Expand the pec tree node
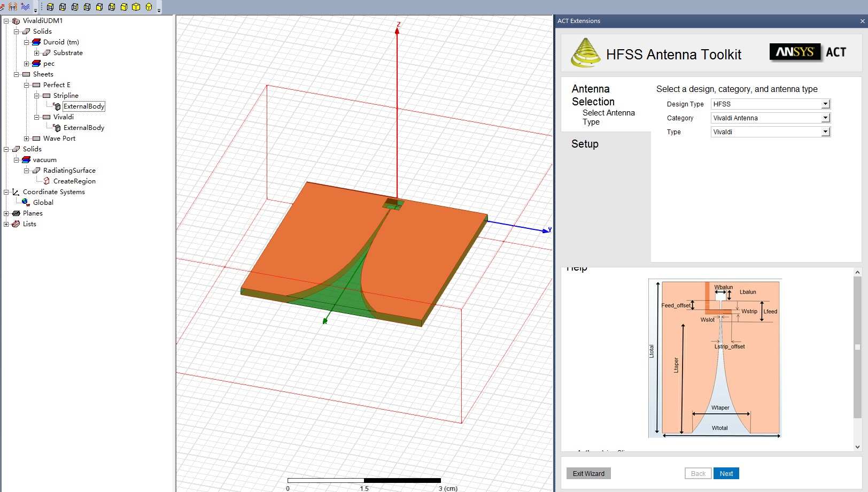 click(26, 64)
